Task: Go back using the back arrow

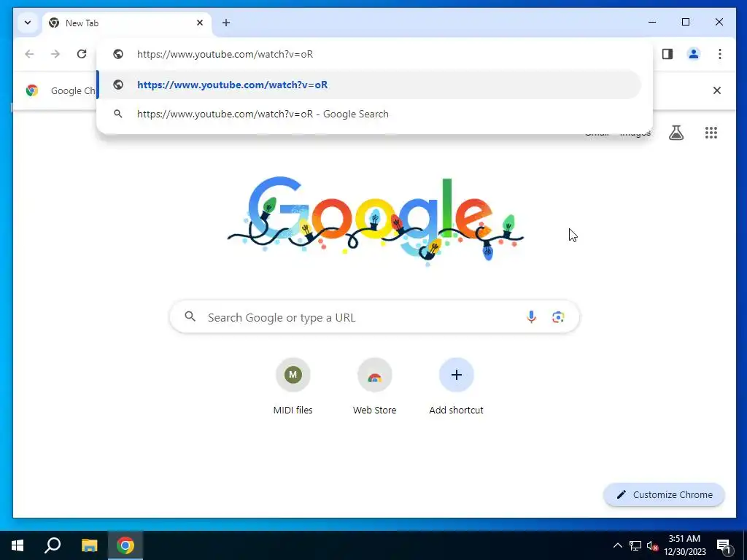Action: (29, 54)
